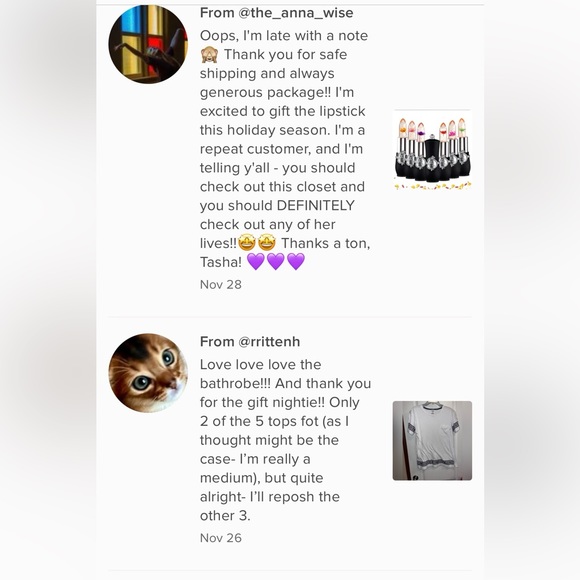
Task: Click the 'Oops, I'm late with a note' line
Action: 284,36
